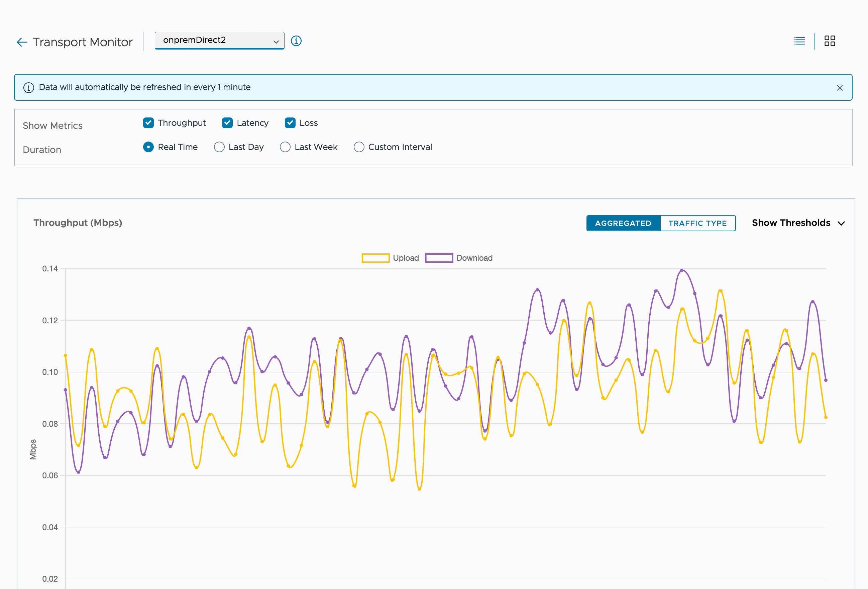Click the highest Download peak data point
868x589 pixels.
tap(682, 270)
